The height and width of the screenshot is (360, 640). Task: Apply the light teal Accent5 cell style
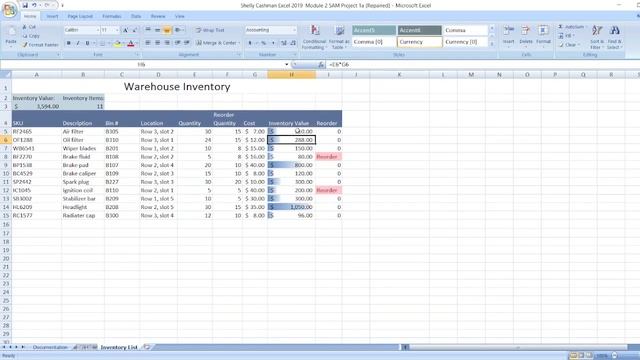point(374,30)
